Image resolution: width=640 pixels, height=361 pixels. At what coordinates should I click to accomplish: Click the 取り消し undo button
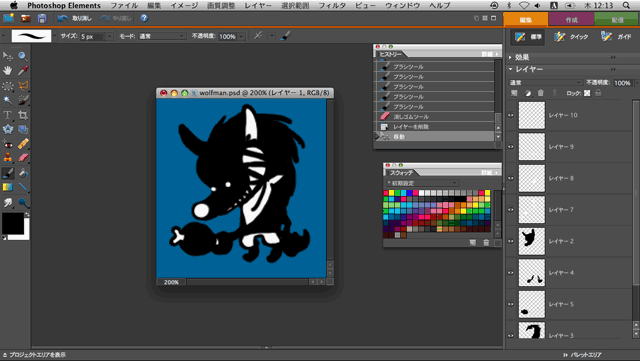[x=75, y=18]
